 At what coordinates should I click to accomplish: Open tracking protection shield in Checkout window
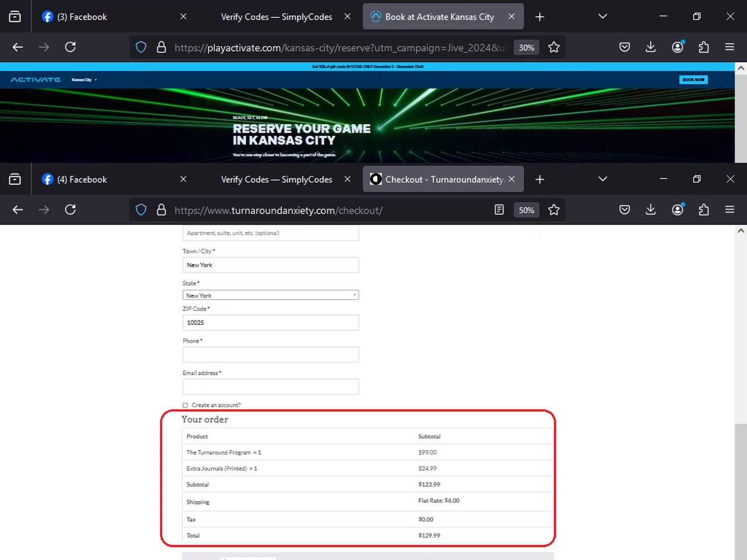[141, 210]
